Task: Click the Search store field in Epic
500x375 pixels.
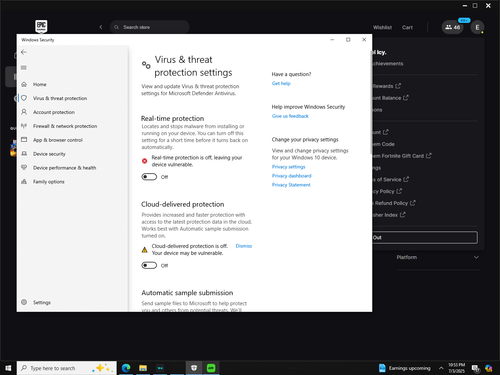Action: (150, 27)
